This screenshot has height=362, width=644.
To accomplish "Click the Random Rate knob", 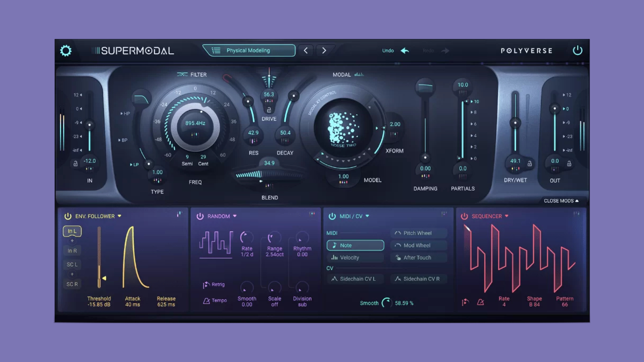I will click(247, 237).
